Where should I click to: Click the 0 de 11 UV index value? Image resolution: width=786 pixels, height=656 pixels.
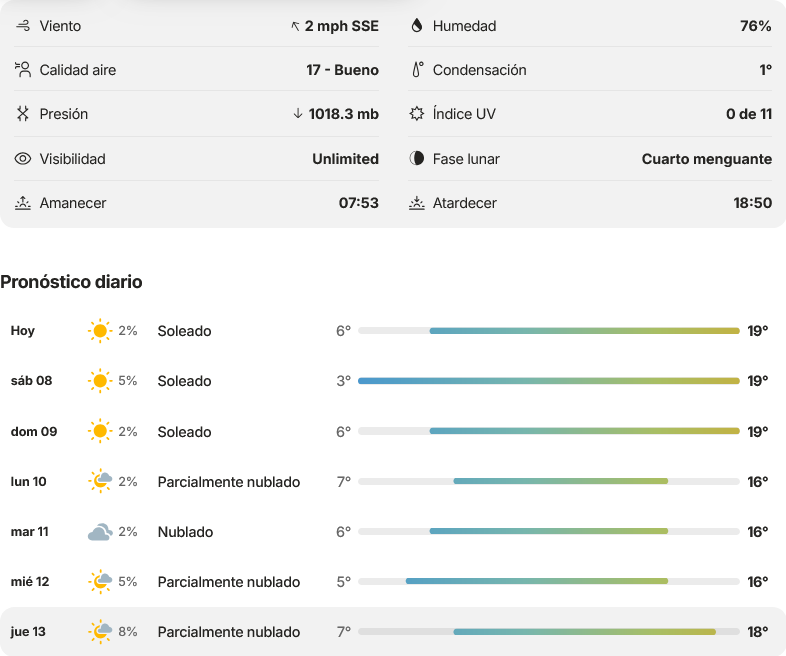(749, 114)
